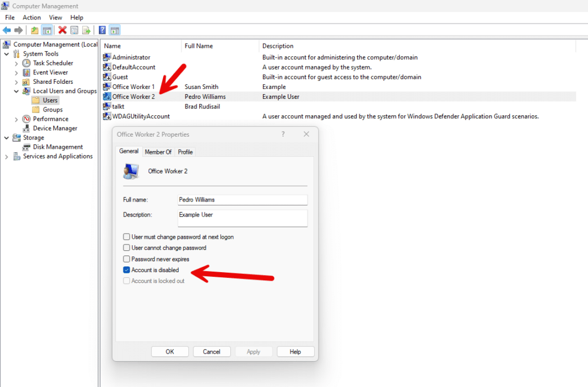Select the DefaultAccount user row

tap(339, 67)
